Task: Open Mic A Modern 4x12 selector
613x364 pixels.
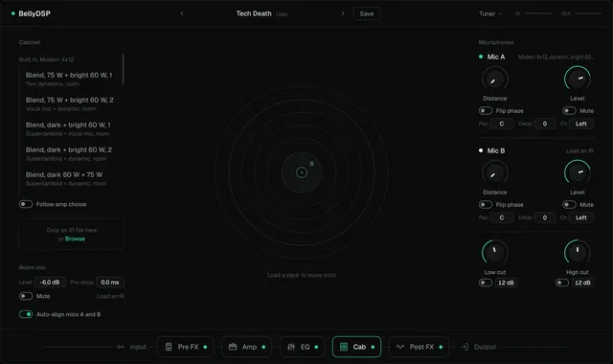Action: [x=556, y=57]
